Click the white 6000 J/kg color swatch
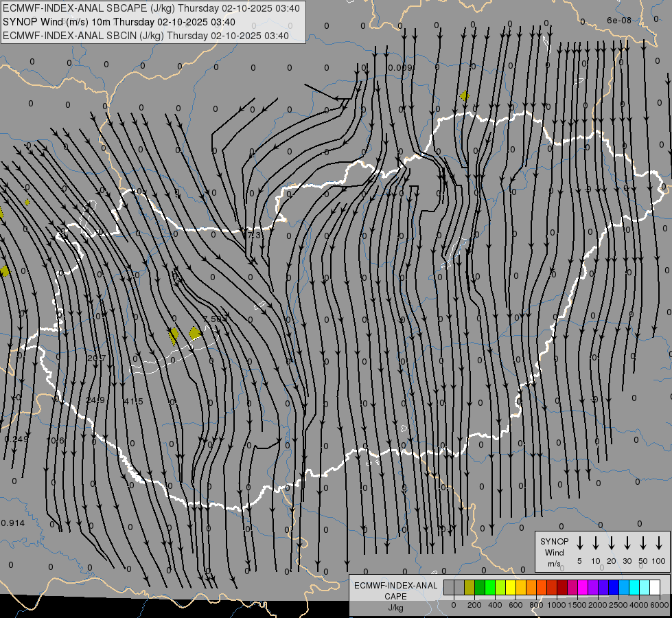 coord(654,587)
